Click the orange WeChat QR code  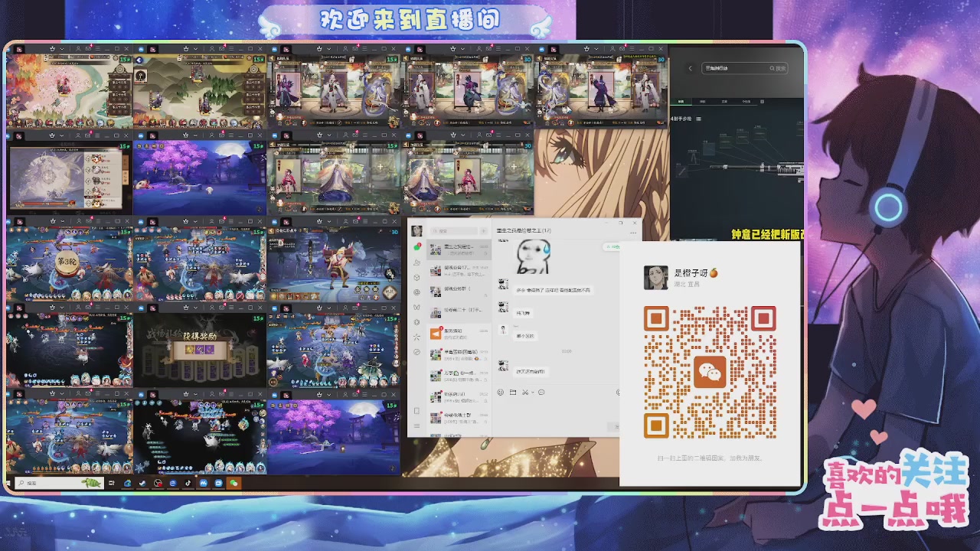click(x=710, y=372)
